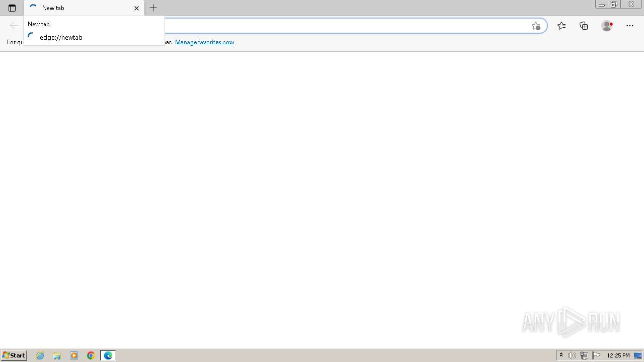Launch Internet Explorer from taskbar
Screen dimensions: 644x362
pos(40,355)
